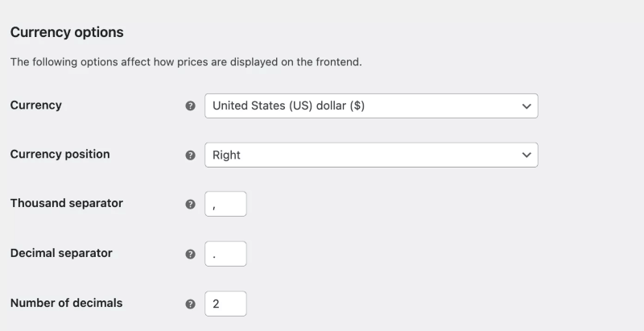
Task: Click Currency position help question mark icon
Action: coord(191,155)
